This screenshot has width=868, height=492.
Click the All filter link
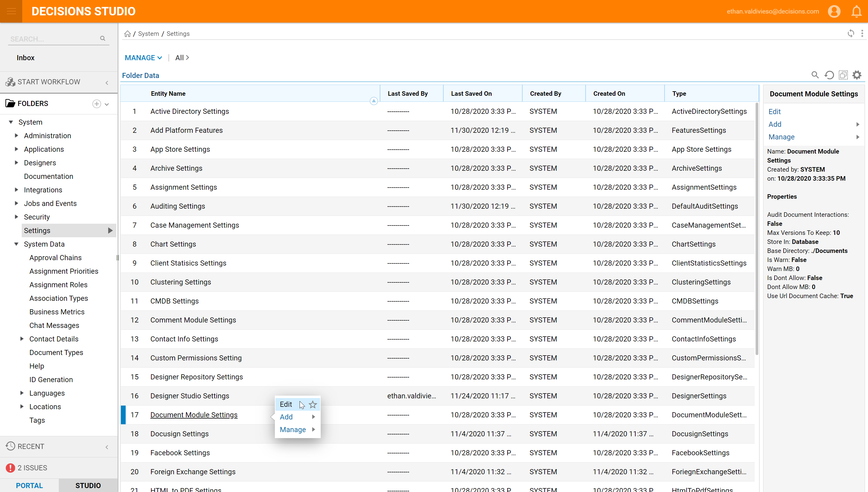(x=182, y=58)
